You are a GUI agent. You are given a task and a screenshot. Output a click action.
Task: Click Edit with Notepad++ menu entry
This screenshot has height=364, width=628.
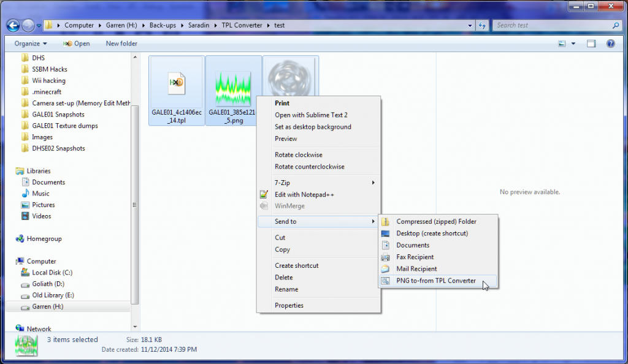(304, 194)
